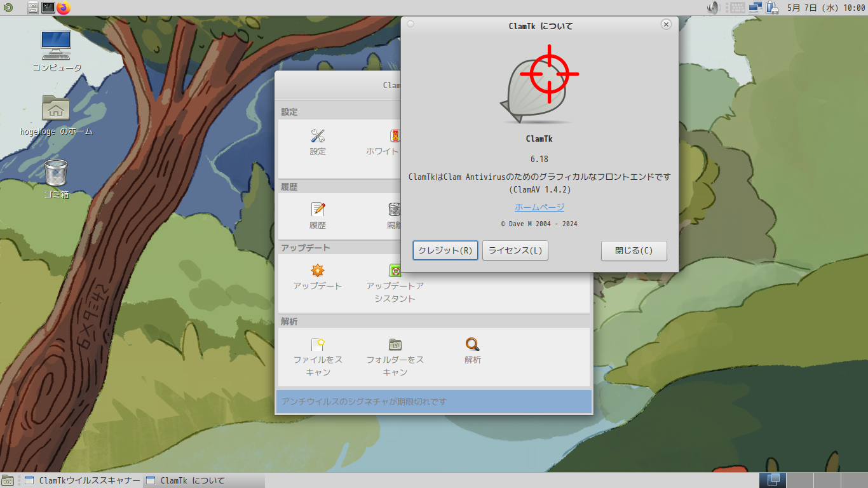This screenshot has height=488, width=868.
Task: Click the 閉じる(C) close button
Action: [634, 250]
